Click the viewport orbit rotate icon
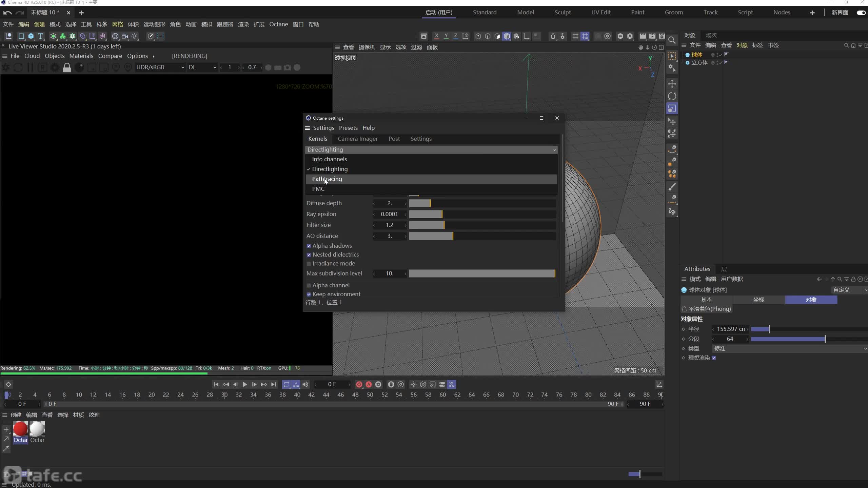This screenshot has width=868, height=488. pyautogui.click(x=654, y=47)
